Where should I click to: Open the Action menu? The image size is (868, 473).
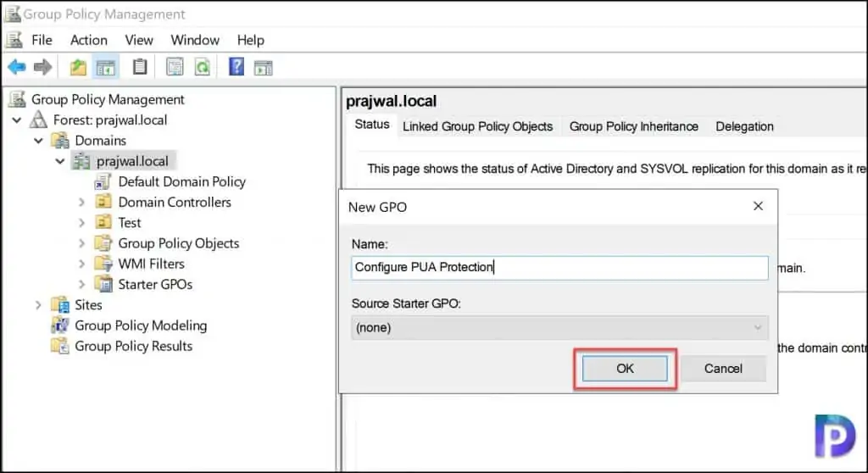pyautogui.click(x=88, y=40)
